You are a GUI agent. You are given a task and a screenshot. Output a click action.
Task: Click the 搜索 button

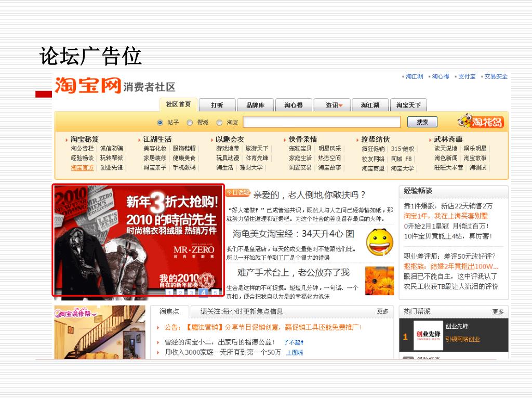pyautogui.click(x=422, y=122)
